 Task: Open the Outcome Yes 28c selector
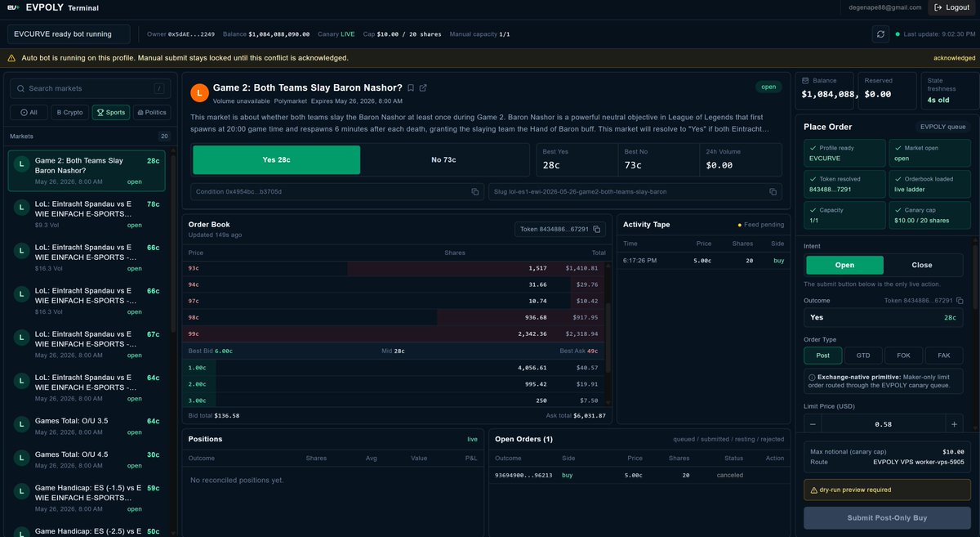click(x=883, y=318)
